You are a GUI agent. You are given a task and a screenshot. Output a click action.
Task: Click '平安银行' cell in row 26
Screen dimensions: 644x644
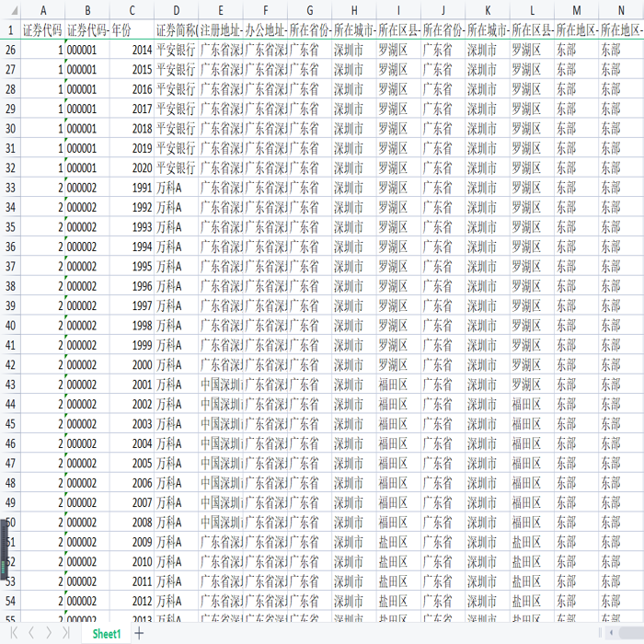(177, 50)
